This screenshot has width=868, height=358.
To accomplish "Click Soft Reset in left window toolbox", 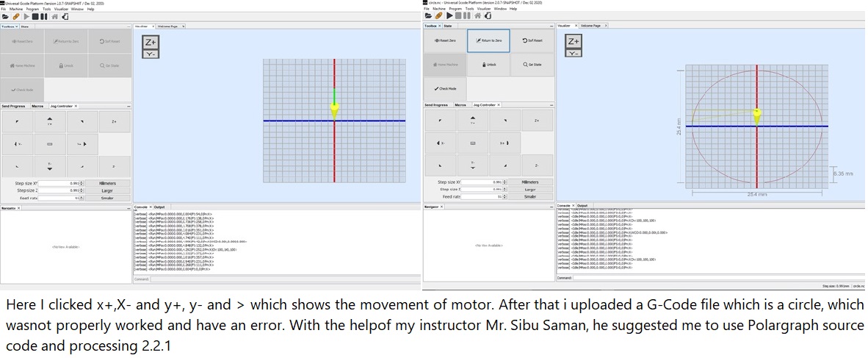I will 109,42.
